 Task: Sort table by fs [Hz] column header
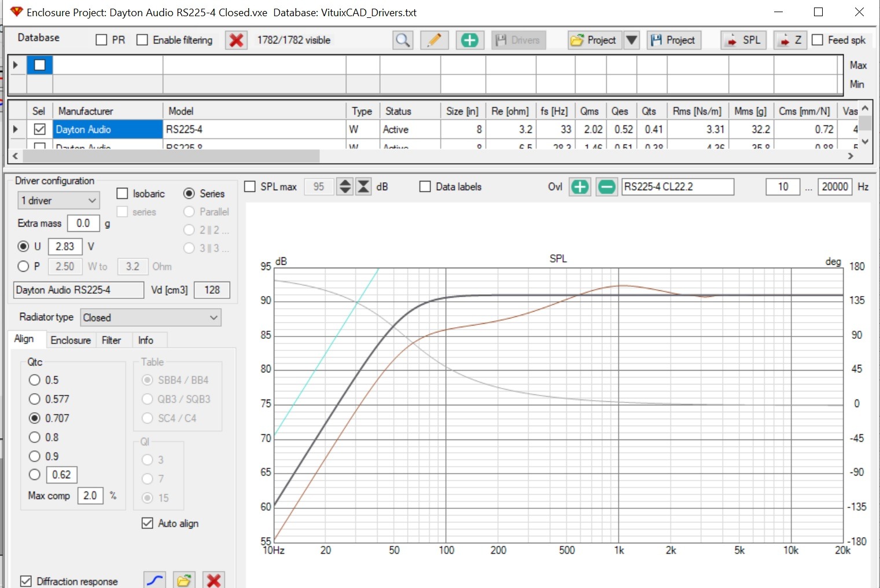554,111
